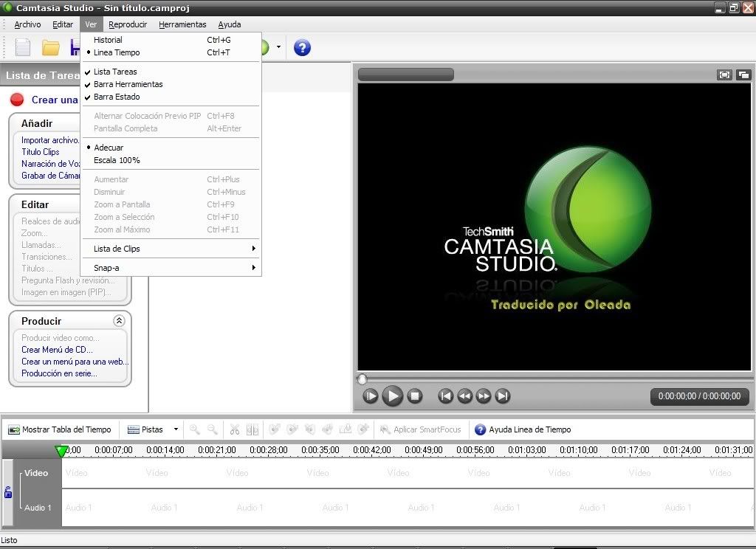756x549 pixels.
Task: Expand the Snap-a submenu
Action: (x=171, y=268)
